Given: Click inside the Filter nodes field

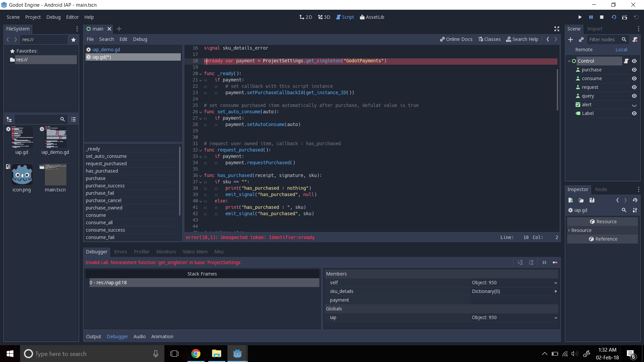Looking at the screenshot, I should 604,40.
